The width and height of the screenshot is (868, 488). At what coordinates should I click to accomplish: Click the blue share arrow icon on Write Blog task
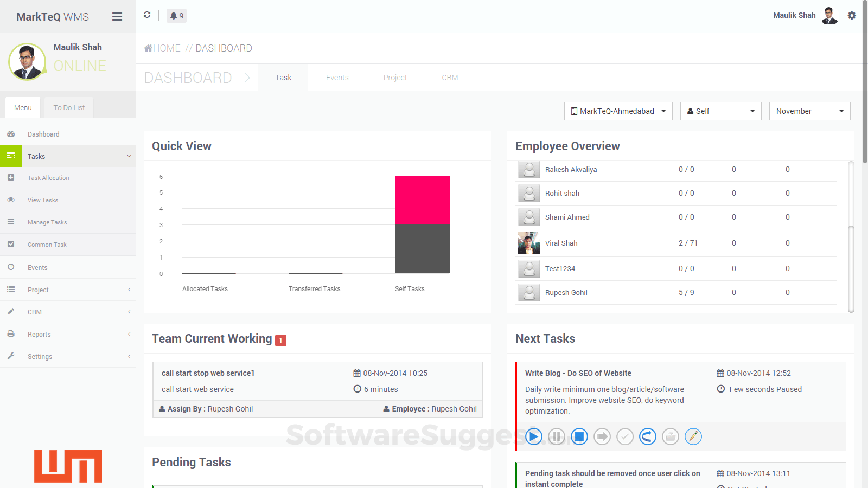point(648,436)
